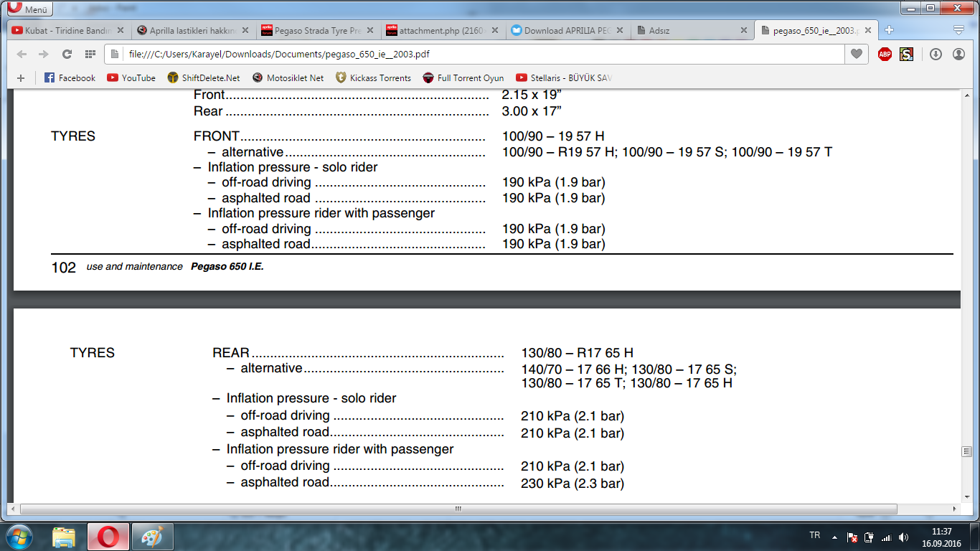980x551 pixels.
Task: Open the Speed Dial grid page
Action: 90,55
